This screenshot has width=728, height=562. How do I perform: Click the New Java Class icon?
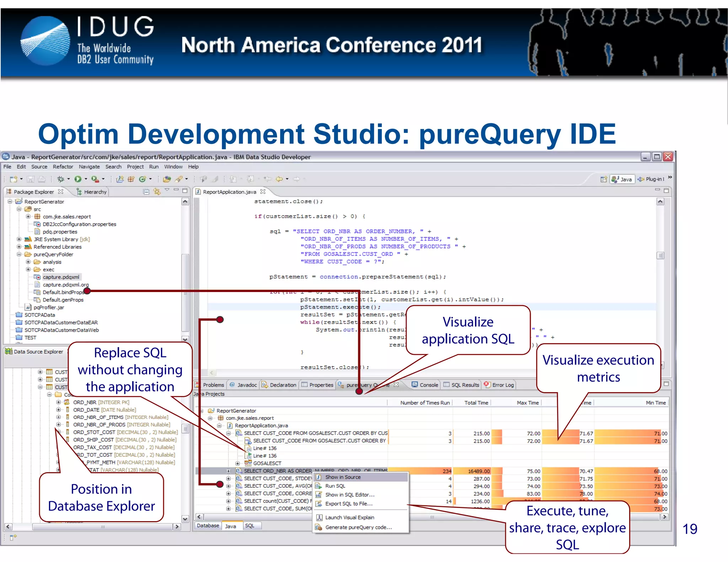coord(143,179)
